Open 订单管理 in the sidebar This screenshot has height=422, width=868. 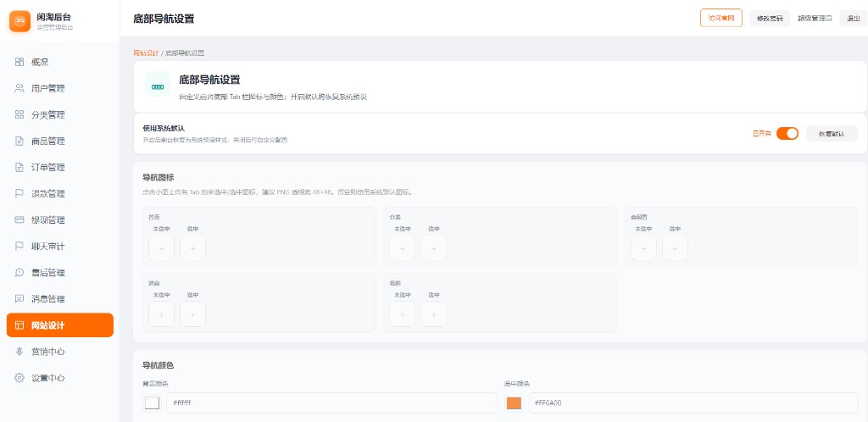pyautogui.click(x=60, y=168)
